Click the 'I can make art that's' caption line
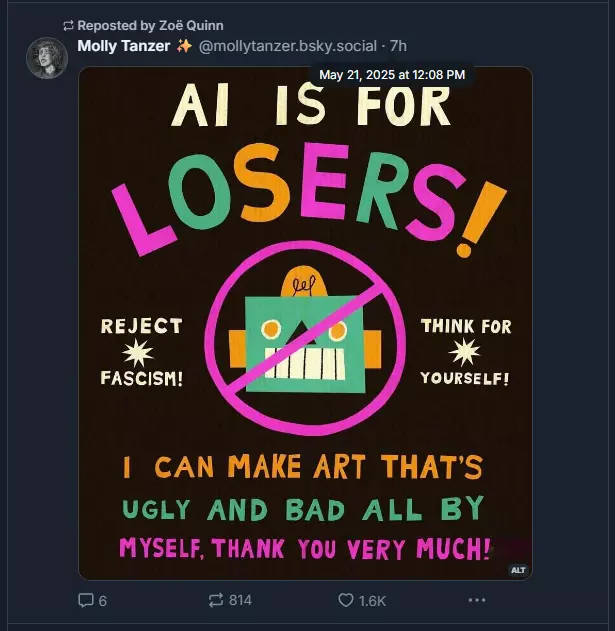 coord(303,467)
